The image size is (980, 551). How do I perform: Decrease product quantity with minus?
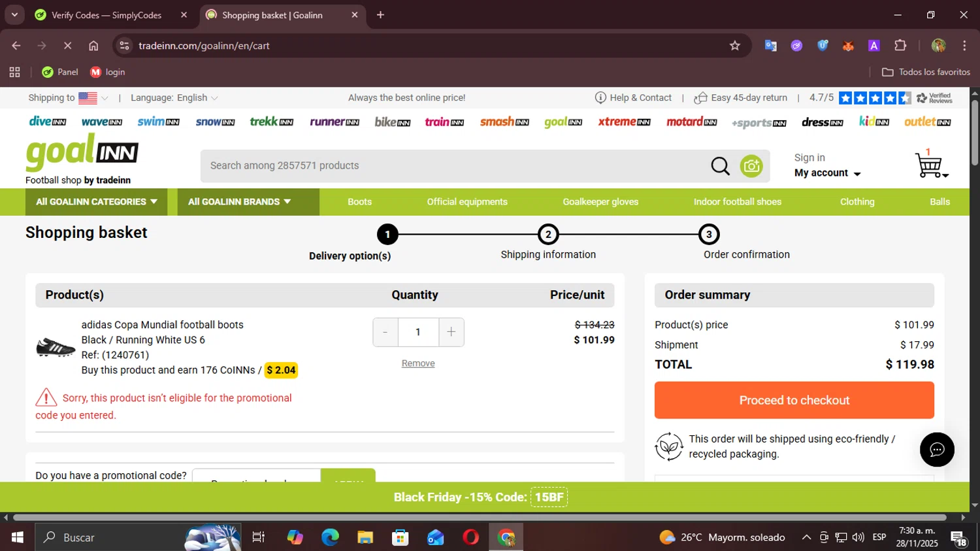pyautogui.click(x=385, y=332)
